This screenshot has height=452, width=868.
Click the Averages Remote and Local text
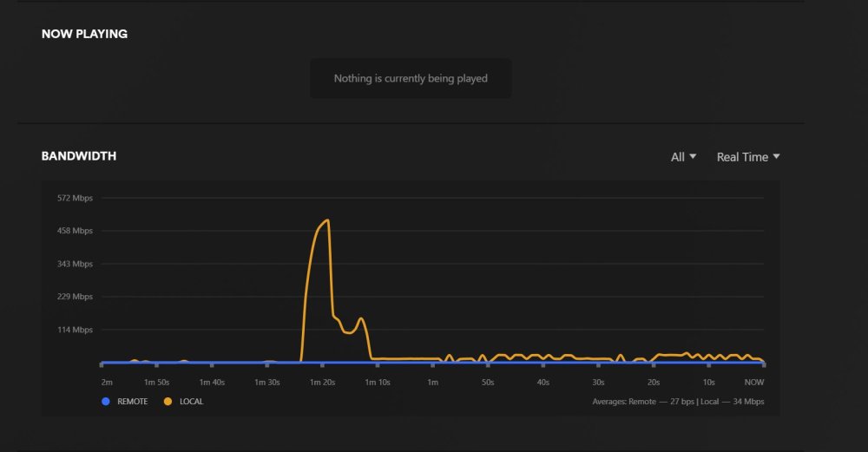(x=678, y=402)
